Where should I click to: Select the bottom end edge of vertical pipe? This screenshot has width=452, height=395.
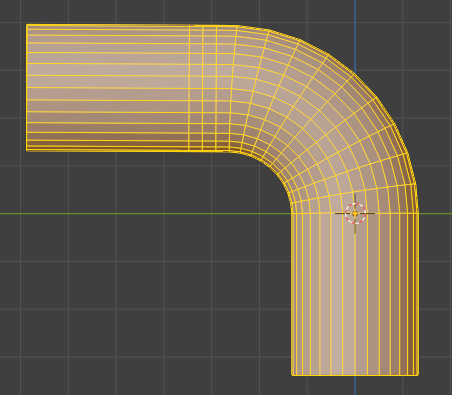[x=355, y=375]
